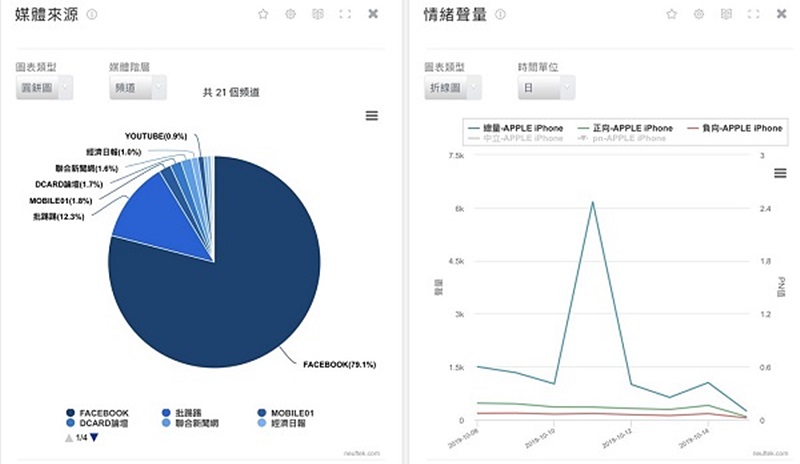Open 媒體階層 dropdown showing 頻道
The height and width of the screenshot is (464, 800).
pyautogui.click(x=138, y=88)
